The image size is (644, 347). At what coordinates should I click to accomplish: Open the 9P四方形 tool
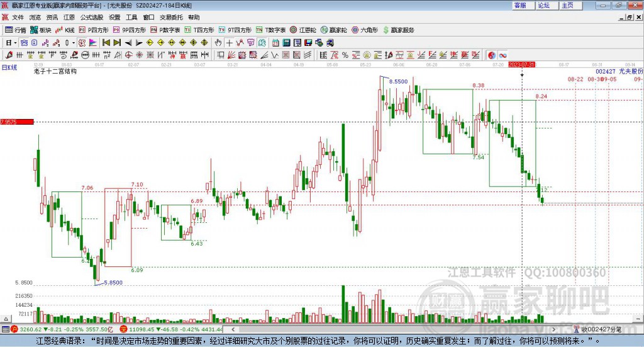click(x=130, y=30)
